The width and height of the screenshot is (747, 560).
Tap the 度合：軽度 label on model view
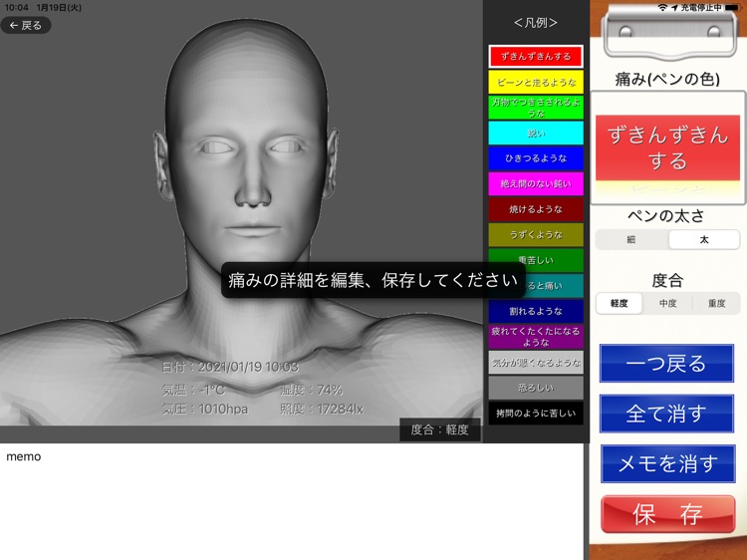[x=439, y=429]
